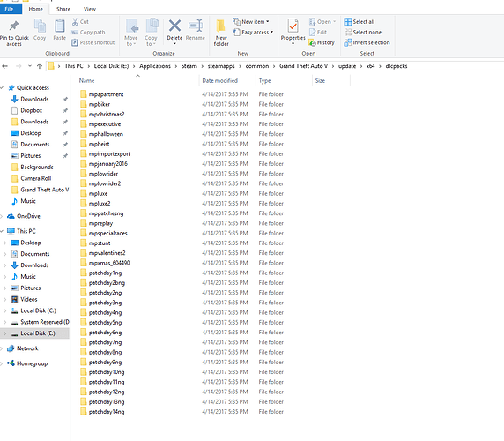Expand Pictures under This PC
Image resolution: width=504 pixels, height=441 pixels.
click(4, 288)
